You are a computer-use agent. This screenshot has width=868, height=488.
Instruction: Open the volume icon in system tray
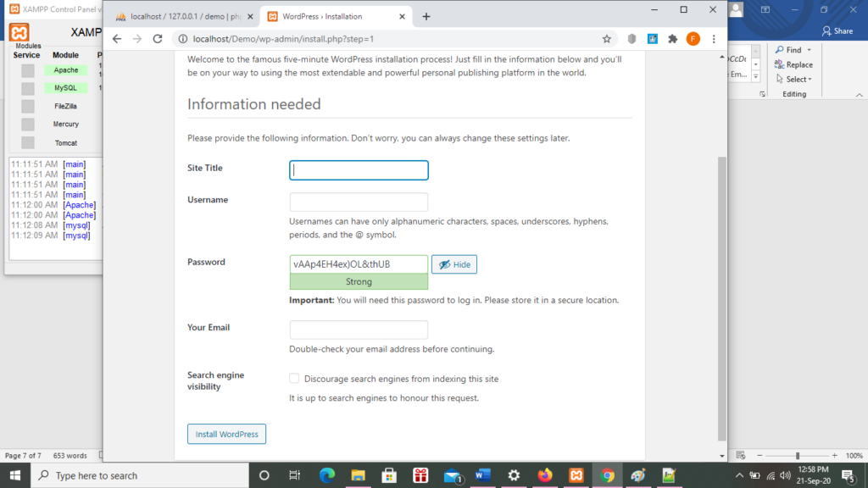(785, 475)
